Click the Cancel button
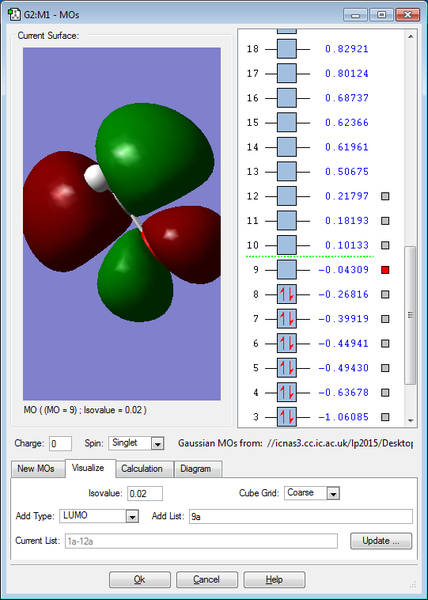The width and height of the screenshot is (428, 600). point(207,580)
